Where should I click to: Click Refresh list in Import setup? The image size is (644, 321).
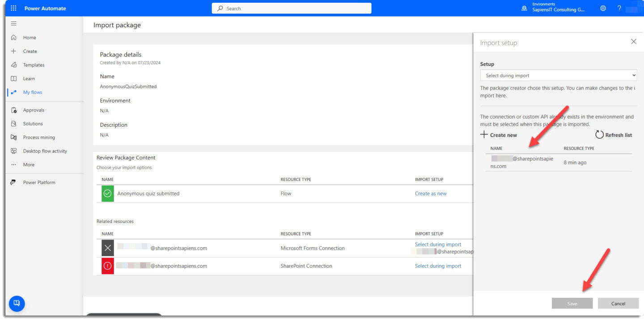pos(614,135)
